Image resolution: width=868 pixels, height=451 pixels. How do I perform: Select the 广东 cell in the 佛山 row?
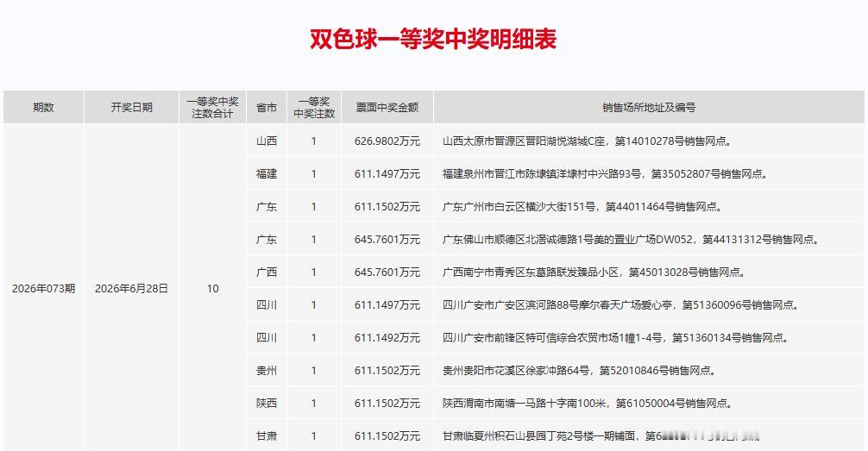click(267, 239)
